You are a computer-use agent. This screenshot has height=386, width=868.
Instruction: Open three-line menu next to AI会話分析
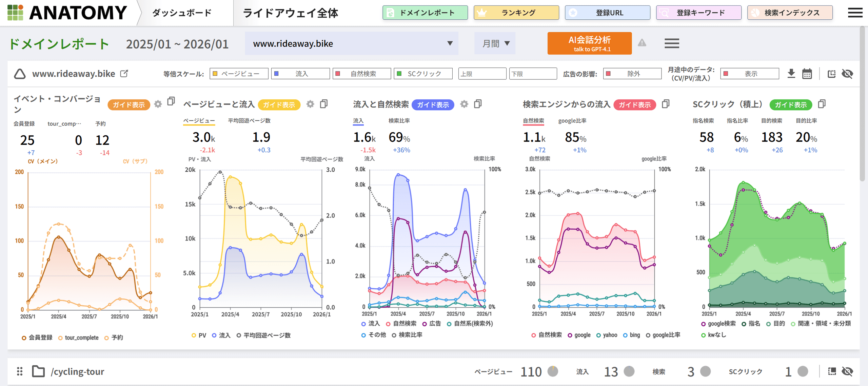(671, 43)
